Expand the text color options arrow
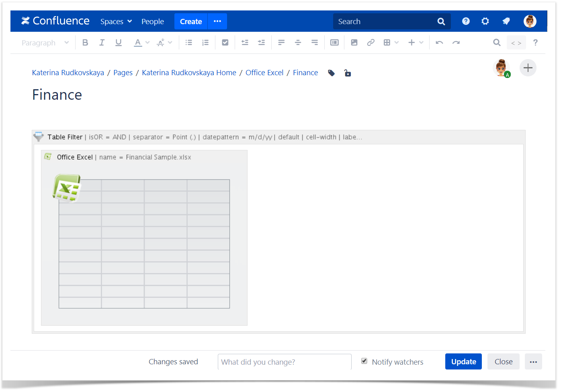561x392 pixels. (147, 43)
